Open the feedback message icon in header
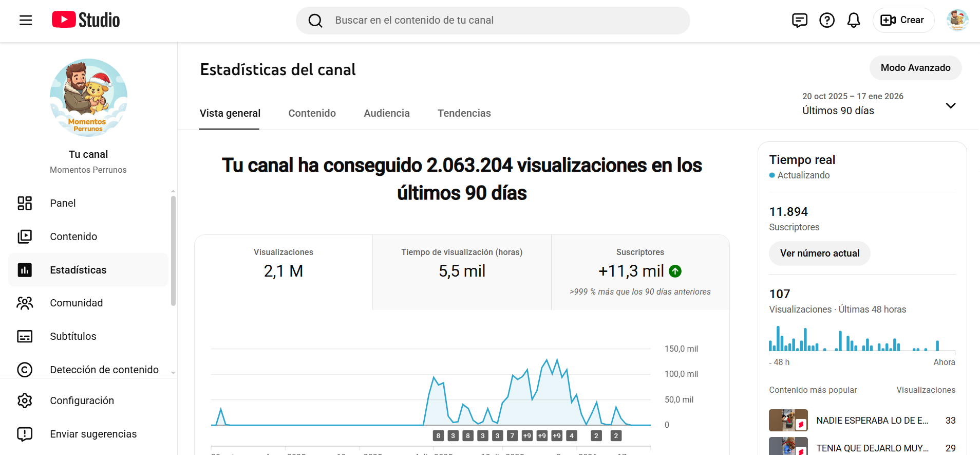 (x=799, y=20)
